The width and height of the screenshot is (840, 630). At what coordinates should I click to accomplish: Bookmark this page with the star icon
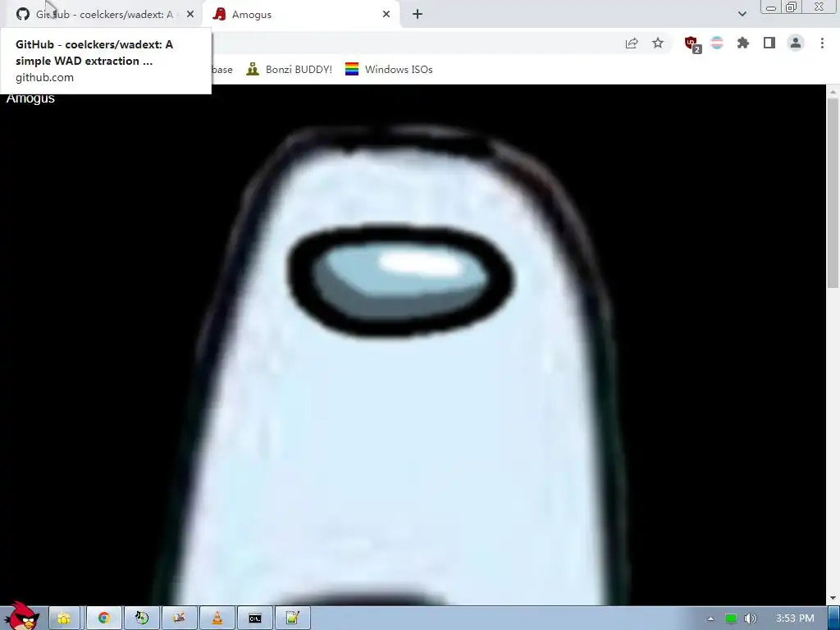pos(658,43)
